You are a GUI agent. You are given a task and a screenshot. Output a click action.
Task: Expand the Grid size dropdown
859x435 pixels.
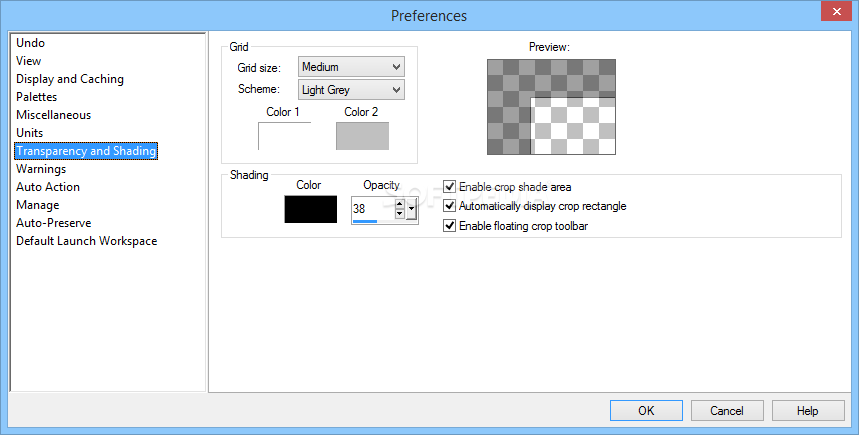[351, 67]
